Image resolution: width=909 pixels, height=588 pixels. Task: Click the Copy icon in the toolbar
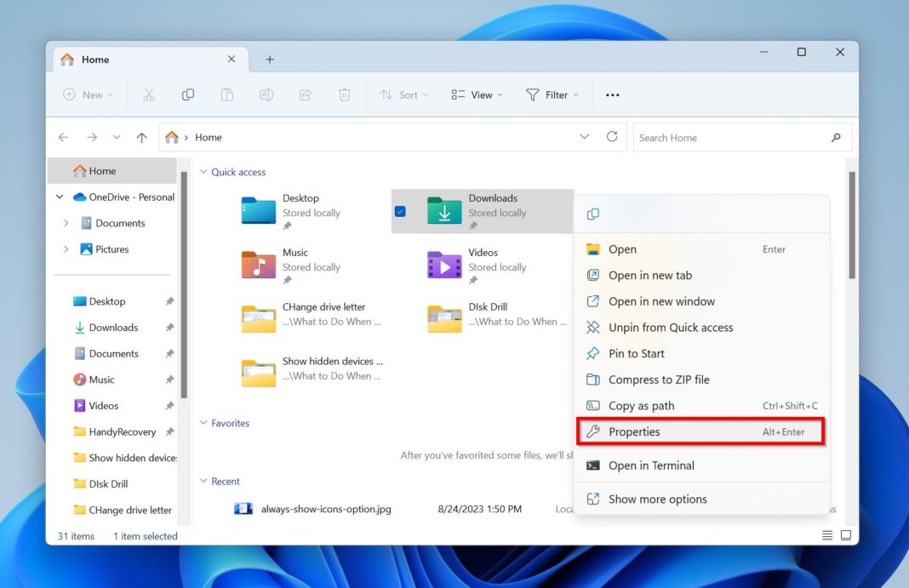coord(188,94)
